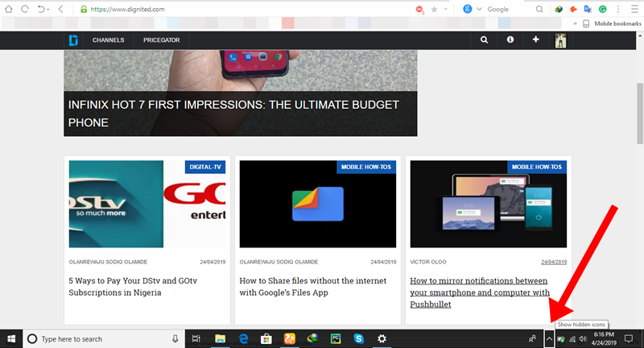Reload the page with refresh icon

pos(25,9)
